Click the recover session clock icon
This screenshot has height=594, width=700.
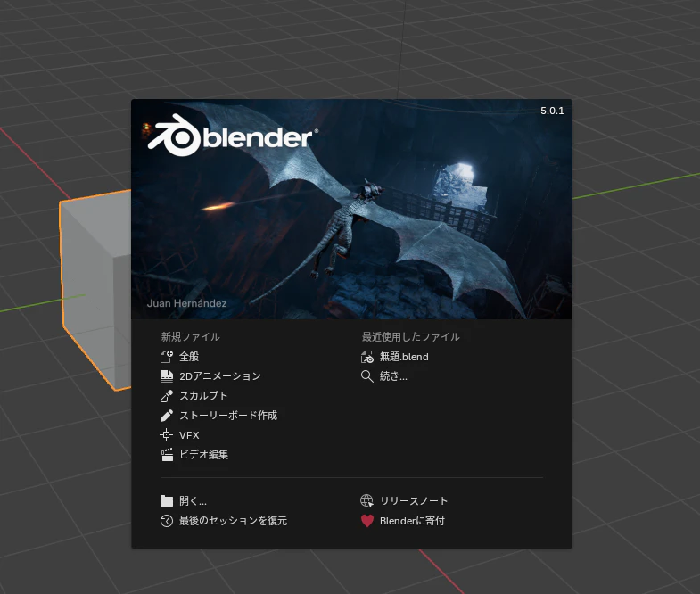[167, 520]
